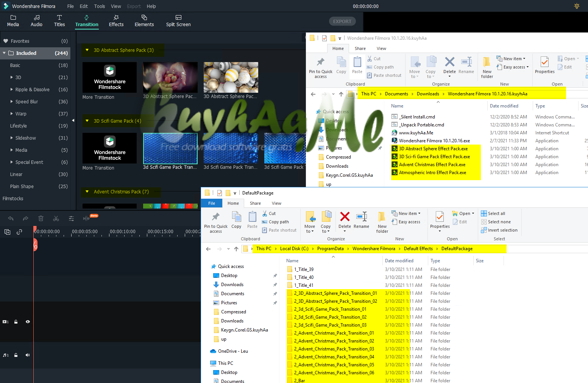Click Select all in DefaultPackage ribbon

(x=493, y=213)
